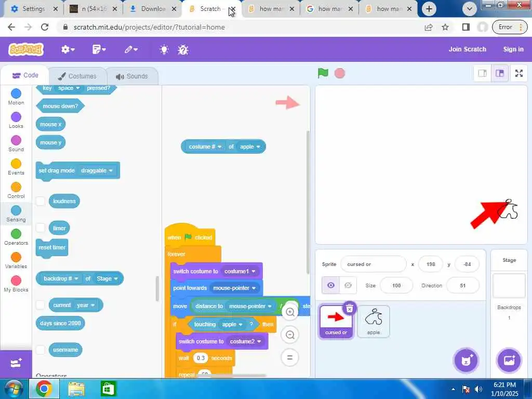The height and width of the screenshot is (399, 532).
Task: Delete the cursed or sprite
Action: 350,309
